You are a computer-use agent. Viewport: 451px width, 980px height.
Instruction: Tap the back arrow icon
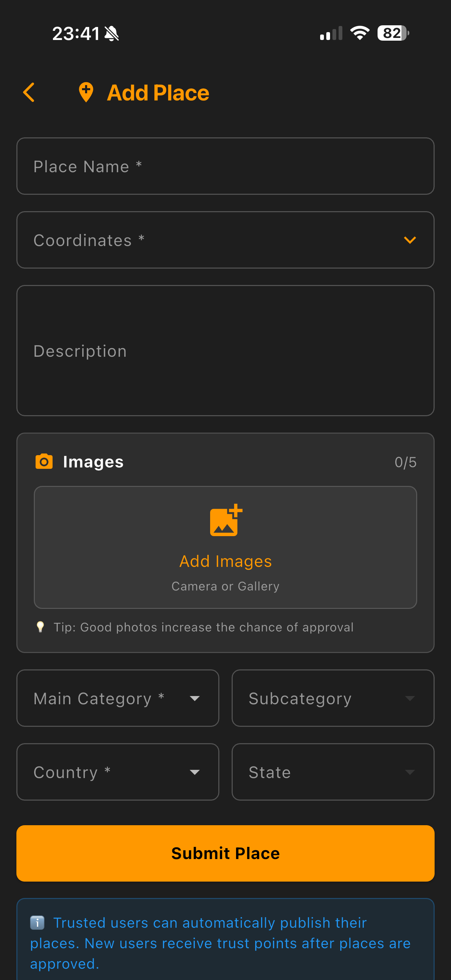click(29, 93)
